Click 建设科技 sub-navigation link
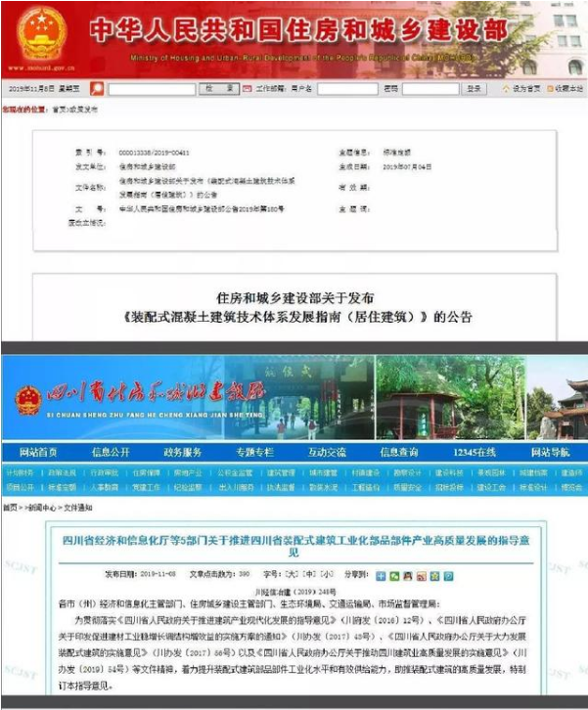 click(x=449, y=472)
